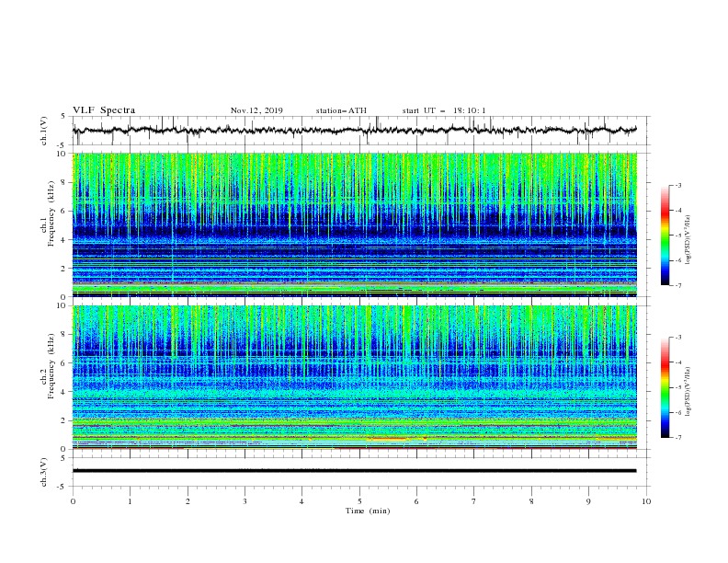Click the ch.2 colorbar "log(PSD)(V²/Hz)" label

click(688, 391)
